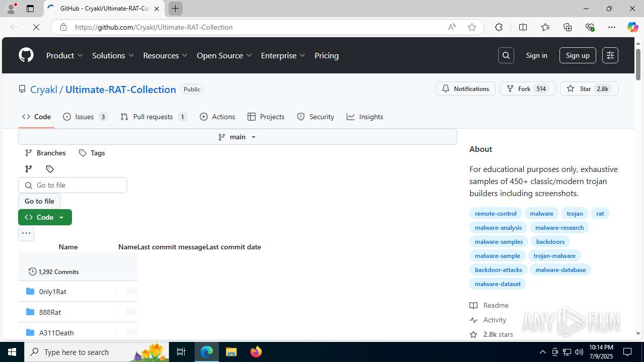Open appearance settings icon beside Sign up

pos(610,55)
